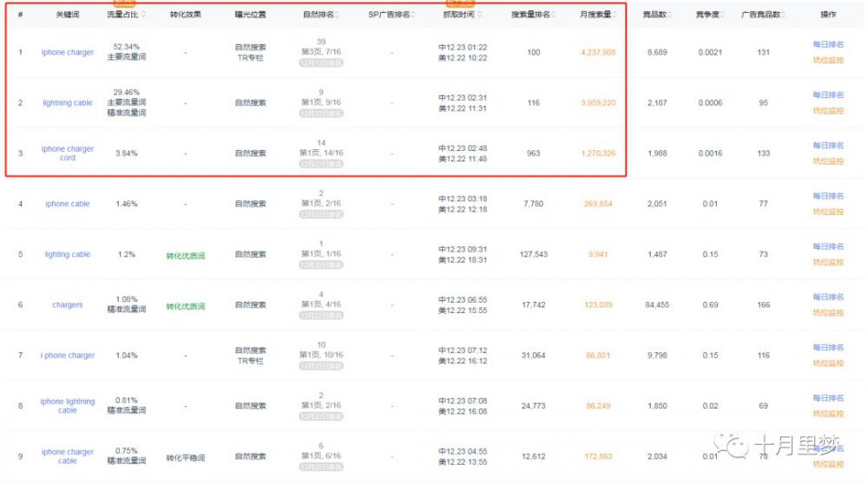Image resolution: width=868 pixels, height=484 pixels.
Task: Click 每日排名 in the lighting cable row
Action: [828, 246]
